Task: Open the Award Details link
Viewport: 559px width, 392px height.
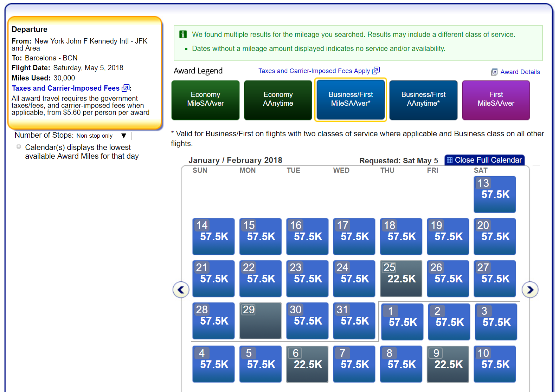Action: point(520,72)
